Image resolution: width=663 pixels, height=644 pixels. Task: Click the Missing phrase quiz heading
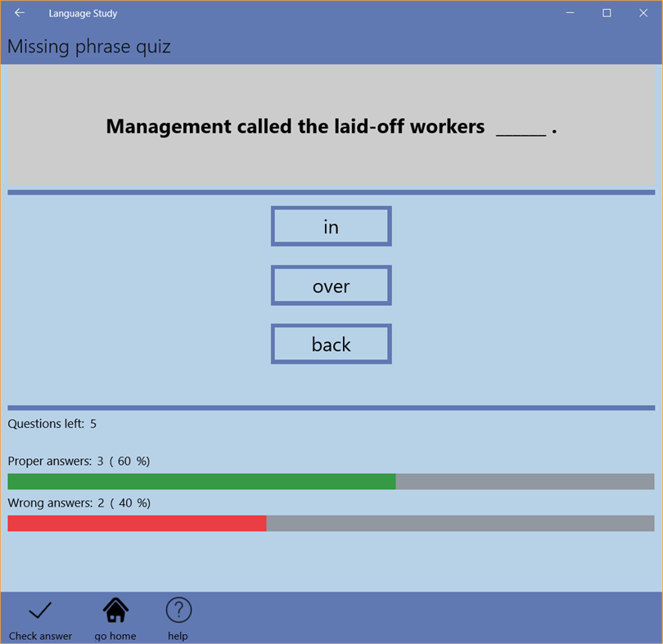tap(88, 47)
